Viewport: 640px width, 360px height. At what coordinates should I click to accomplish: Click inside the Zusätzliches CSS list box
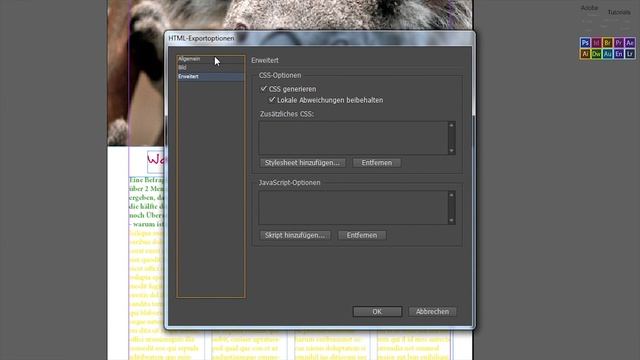coord(353,138)
